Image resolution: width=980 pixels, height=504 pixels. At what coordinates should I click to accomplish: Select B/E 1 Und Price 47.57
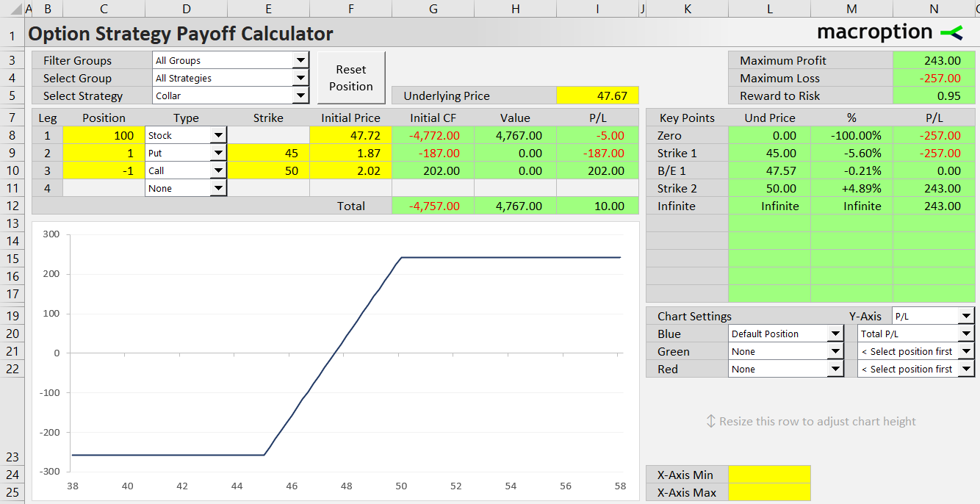pyautogui.click(x=769, y=170)
